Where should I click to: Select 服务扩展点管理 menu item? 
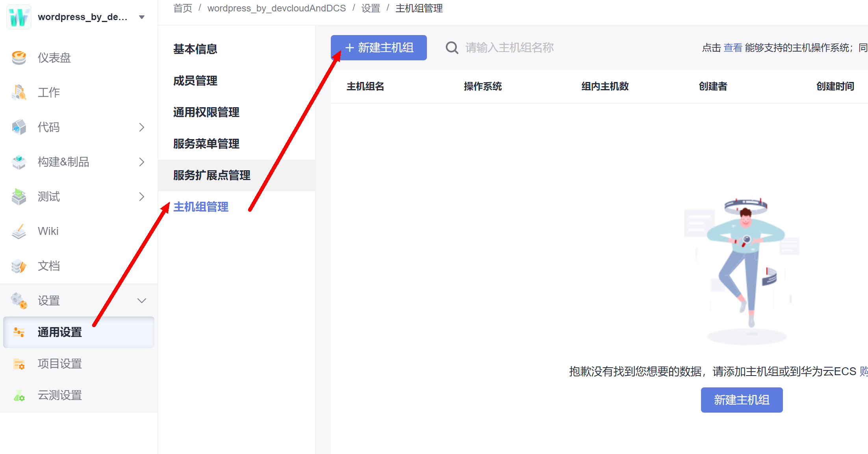212,175
